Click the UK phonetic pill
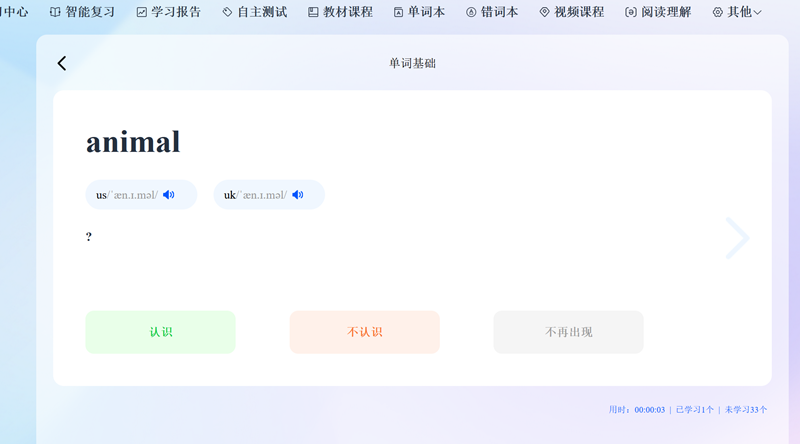 [x=269, y=194]
